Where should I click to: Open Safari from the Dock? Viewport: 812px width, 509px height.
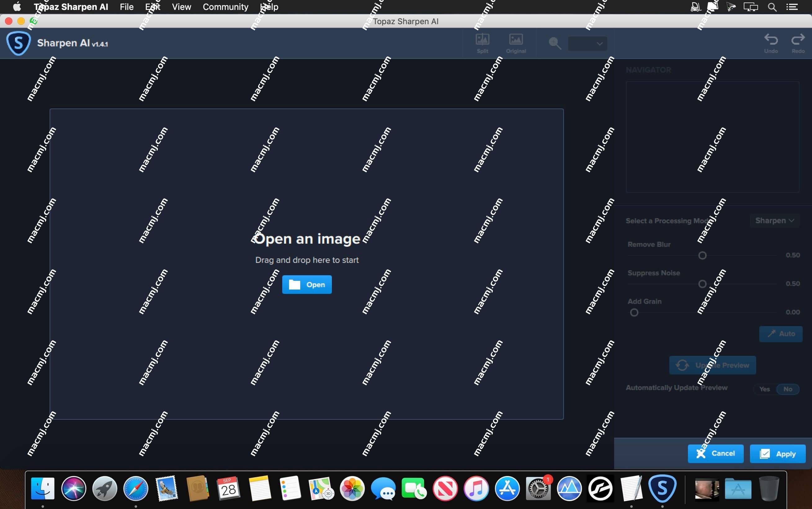[x=136, y=489]
